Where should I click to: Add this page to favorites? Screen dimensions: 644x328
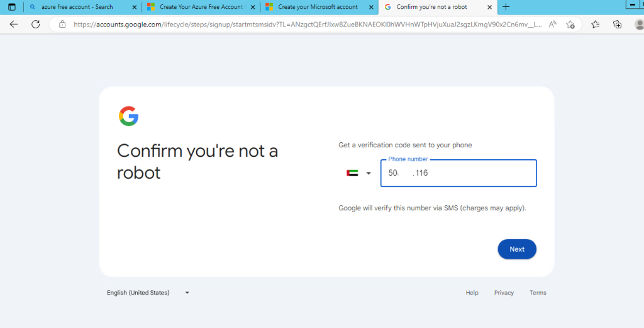tap(570, 25)
